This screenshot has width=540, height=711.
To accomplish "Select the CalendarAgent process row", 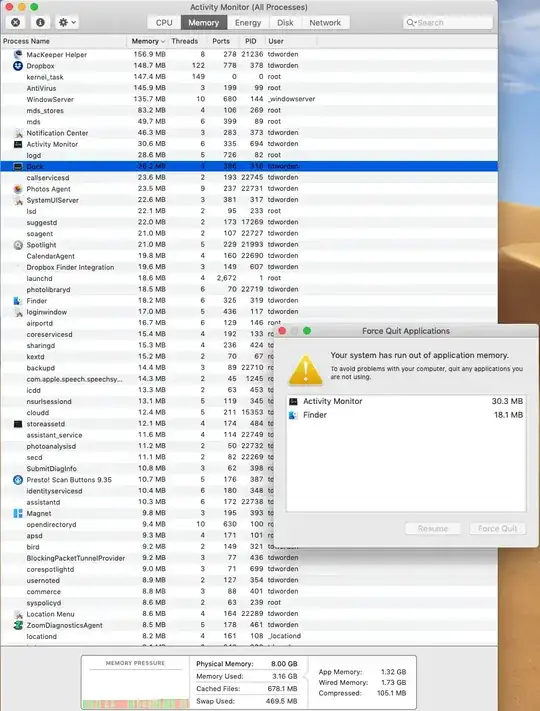I will (249, 256).
